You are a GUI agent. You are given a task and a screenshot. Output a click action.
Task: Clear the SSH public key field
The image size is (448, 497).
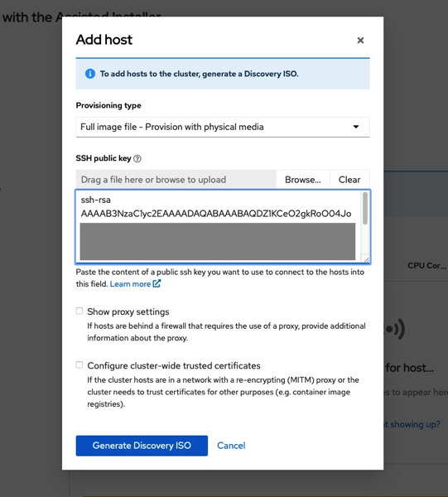coord(349,180)
